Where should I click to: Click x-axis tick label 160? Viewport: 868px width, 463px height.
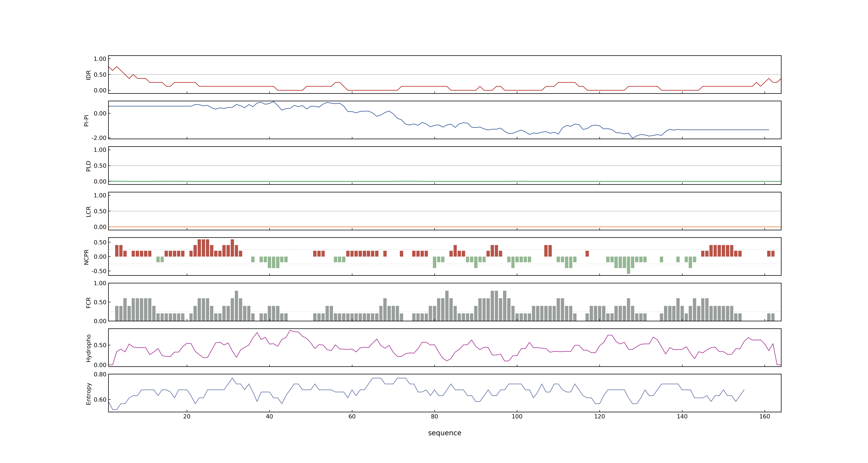(x=765, y=416)
